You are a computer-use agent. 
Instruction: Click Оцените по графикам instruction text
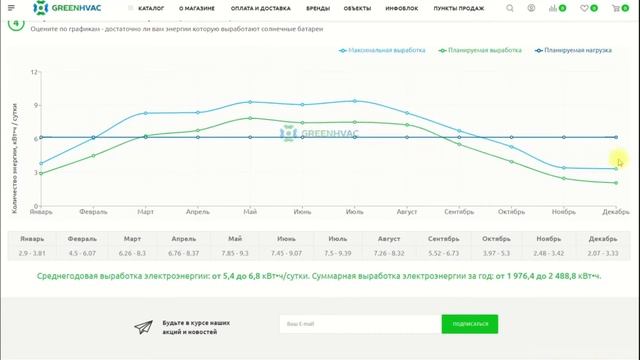(177, 29)
